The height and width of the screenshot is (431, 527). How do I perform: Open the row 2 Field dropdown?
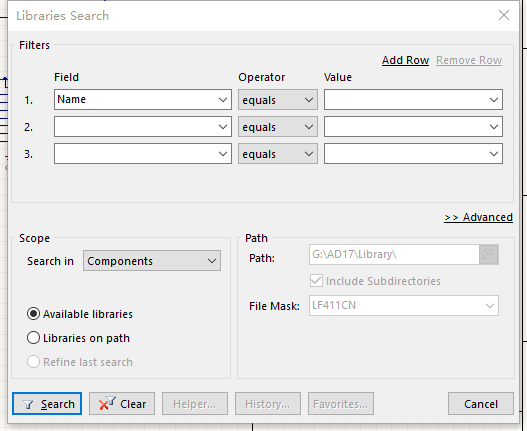(143, 127)
